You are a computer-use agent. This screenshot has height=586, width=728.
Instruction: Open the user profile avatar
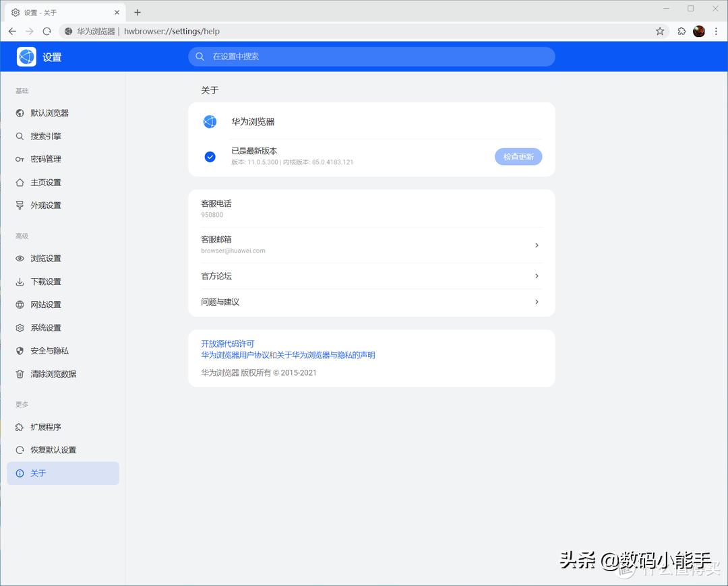coord(699,31)
